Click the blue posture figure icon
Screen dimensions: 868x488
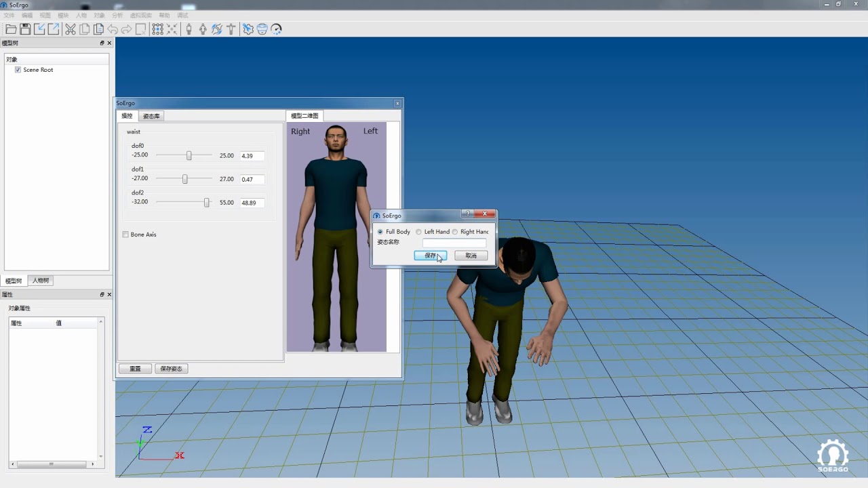click(x=217, y=29)
